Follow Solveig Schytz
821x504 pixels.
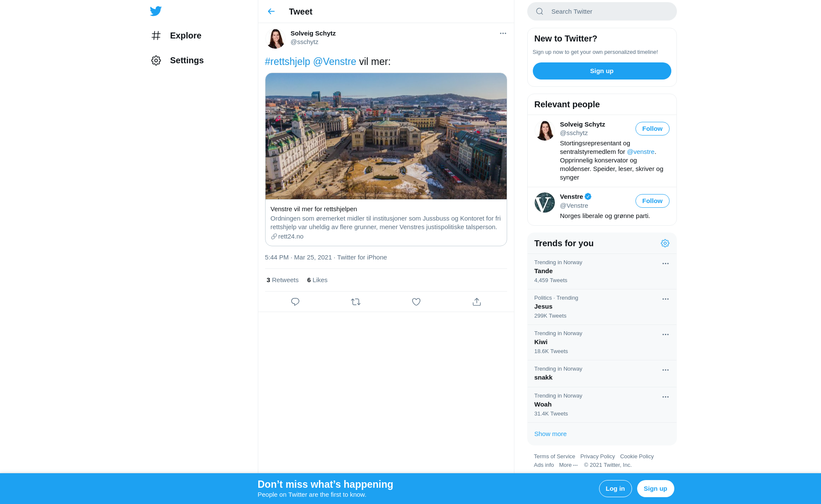coord(652,129)
